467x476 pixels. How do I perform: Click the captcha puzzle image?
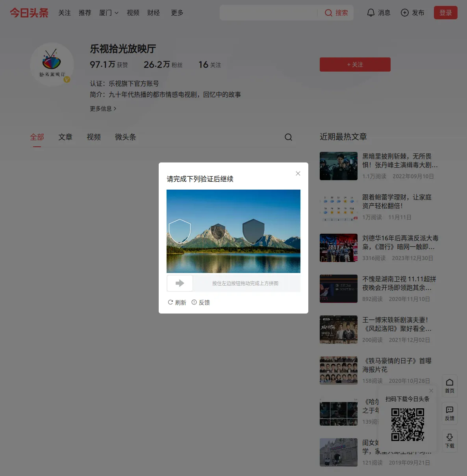click(233, 231)
